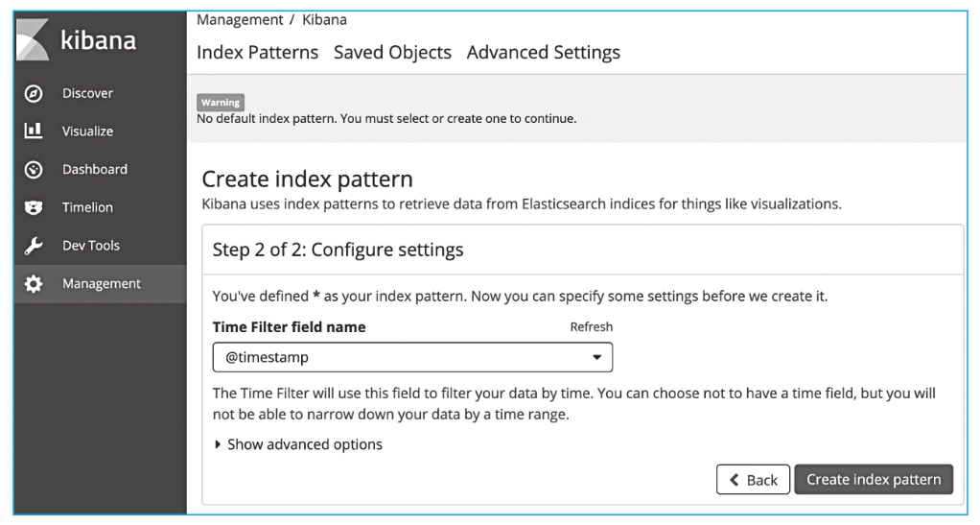Open Dev Tools via the wrench icon
The width and height of the screenshot is (980, 525).
coord(34,246)
